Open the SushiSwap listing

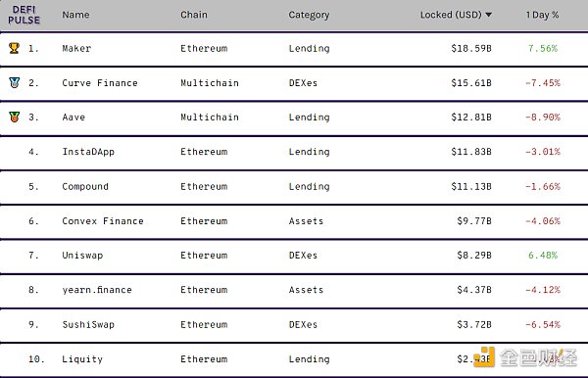(88, 324)
